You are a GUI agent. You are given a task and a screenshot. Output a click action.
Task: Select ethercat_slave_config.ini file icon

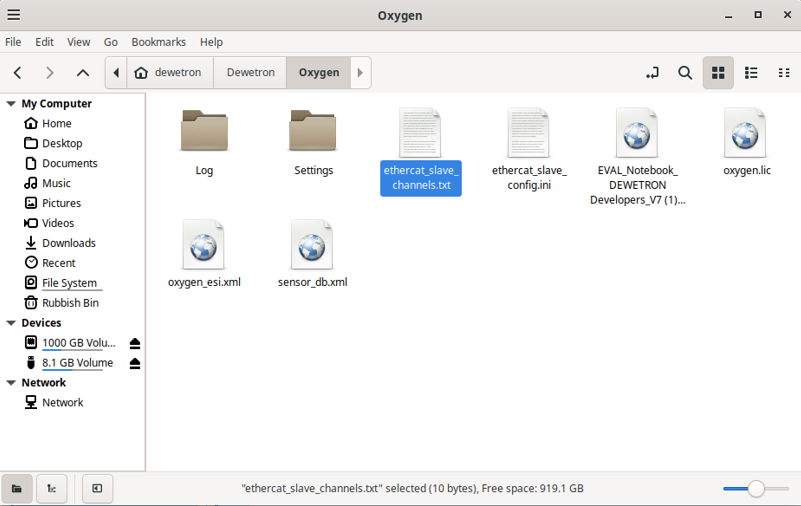coord(528,132)
